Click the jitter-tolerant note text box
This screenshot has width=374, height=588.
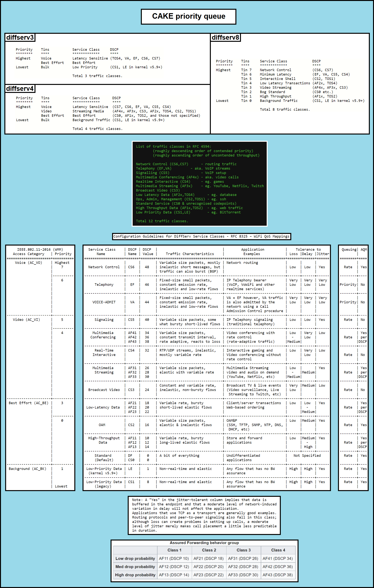point(204,515)
